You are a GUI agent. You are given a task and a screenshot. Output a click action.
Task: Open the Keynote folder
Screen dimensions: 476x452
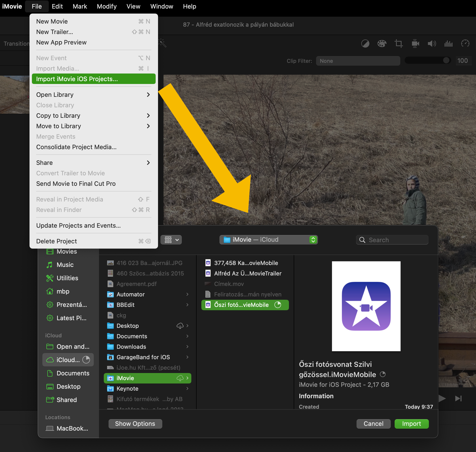[148, 389]
